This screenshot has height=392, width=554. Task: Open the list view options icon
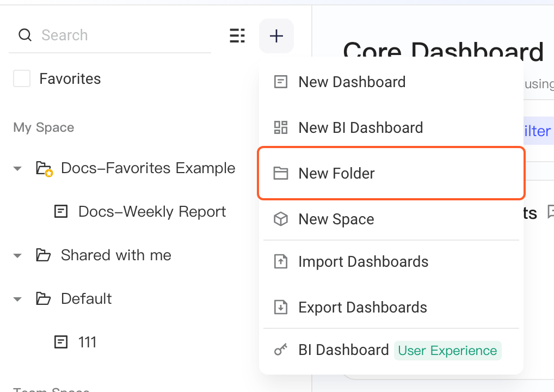point(237,36)
